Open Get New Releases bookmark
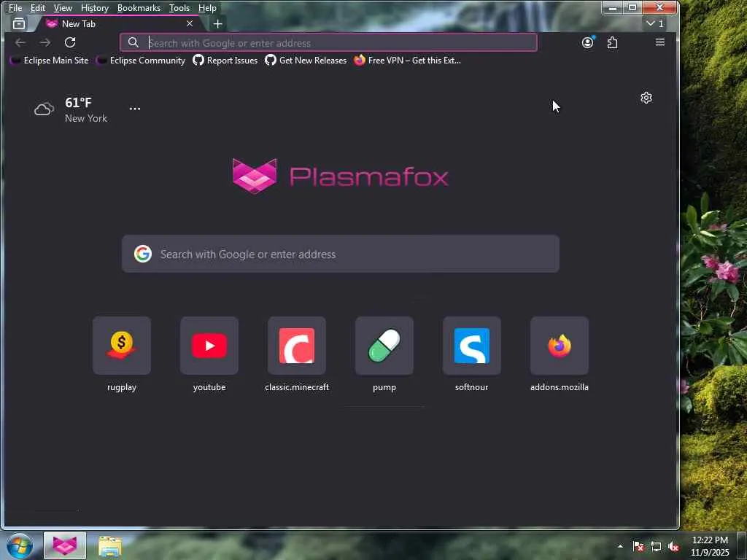The height and width of the screenshot is (560, 747). 306,61
